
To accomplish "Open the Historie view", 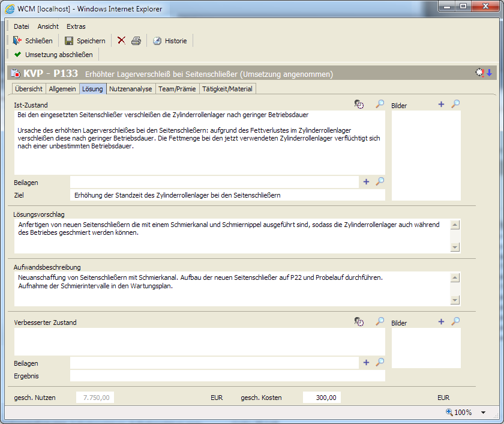I will (x=170, y=41).
